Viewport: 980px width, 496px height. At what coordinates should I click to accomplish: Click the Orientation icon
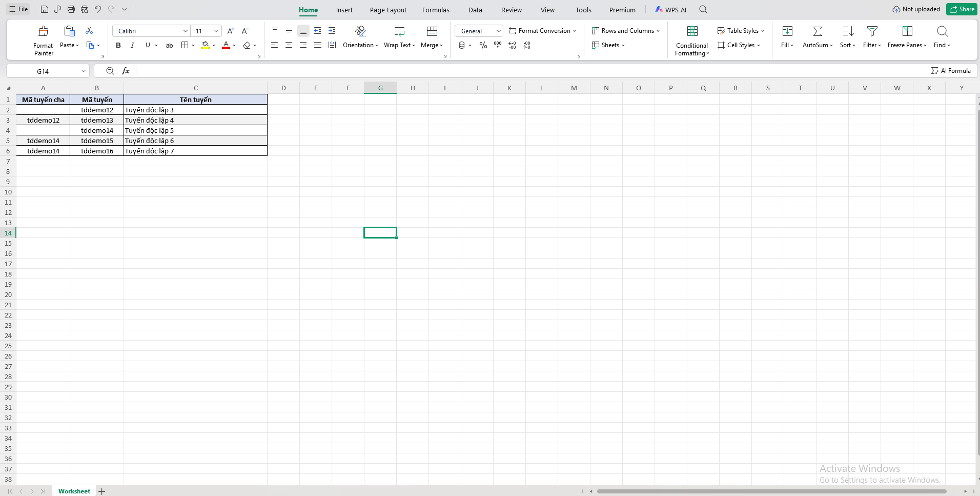[360, 31]
